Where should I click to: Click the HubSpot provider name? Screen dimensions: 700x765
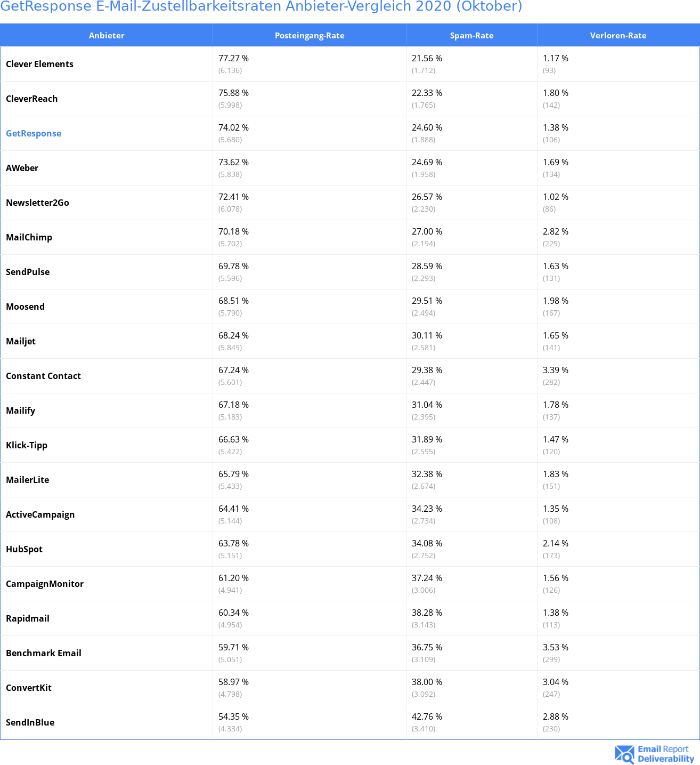coord(24,549)
